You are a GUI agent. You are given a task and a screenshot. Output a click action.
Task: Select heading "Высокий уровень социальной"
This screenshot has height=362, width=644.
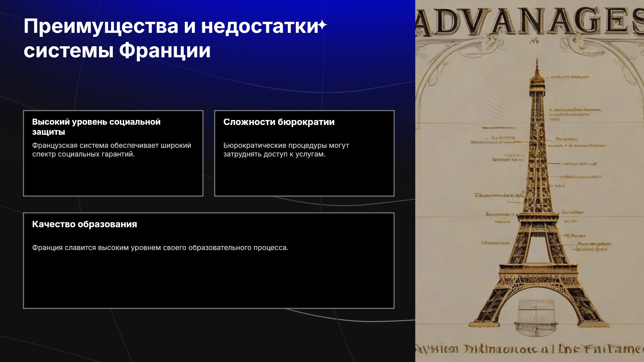point(96,122)
